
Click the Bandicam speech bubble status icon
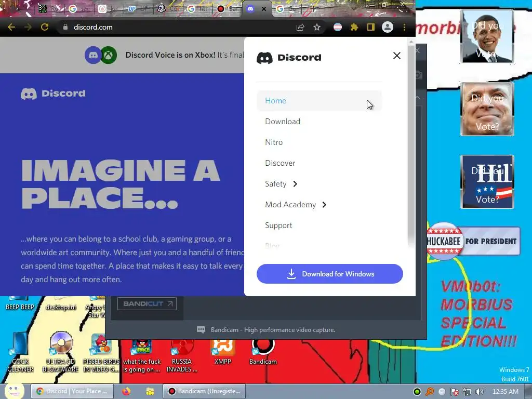pyautogui.click(x=201, y=330)
